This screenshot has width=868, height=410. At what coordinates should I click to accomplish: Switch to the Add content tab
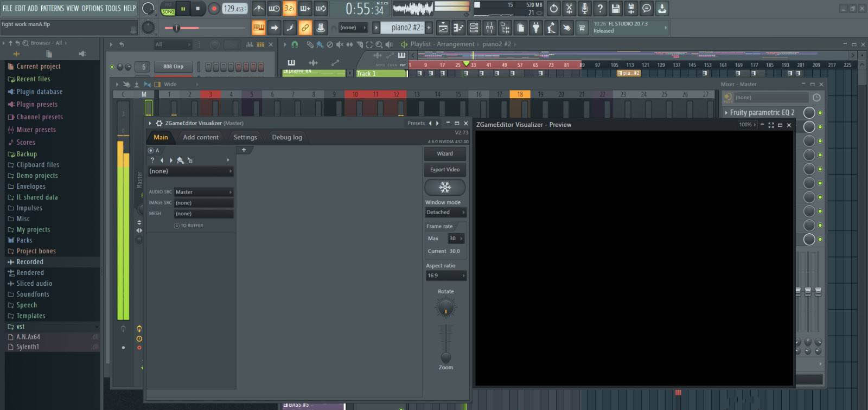point(201,137)
